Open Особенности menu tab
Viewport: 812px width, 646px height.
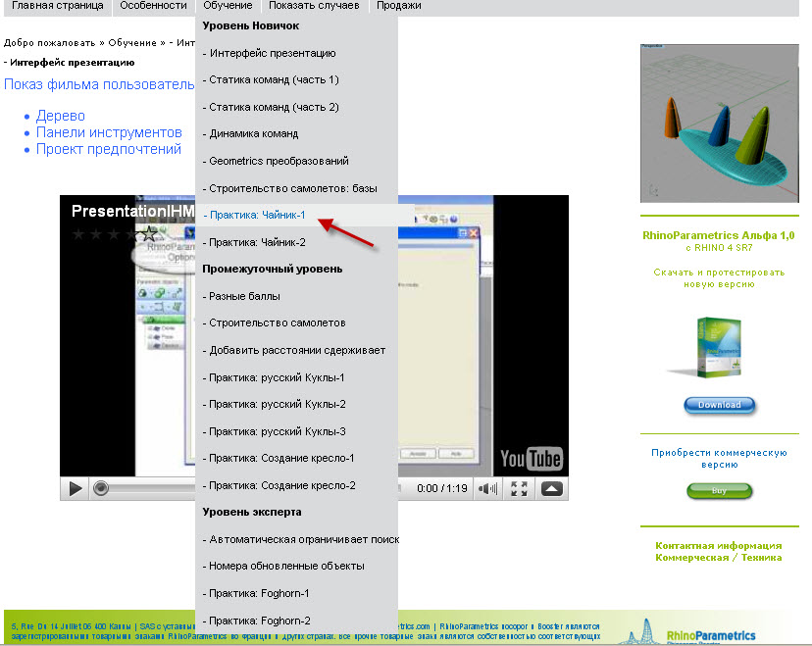point(153,6)
